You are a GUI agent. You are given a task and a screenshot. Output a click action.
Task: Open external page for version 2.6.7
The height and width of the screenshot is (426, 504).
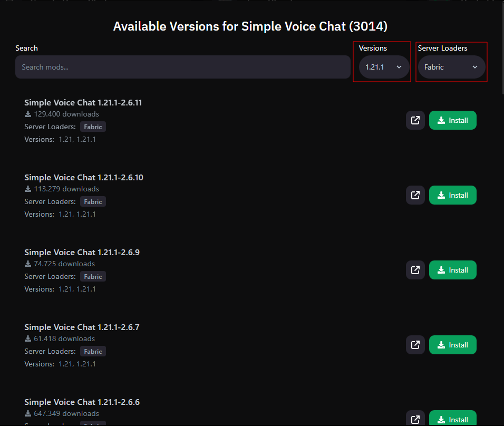(x=415, y=345)
